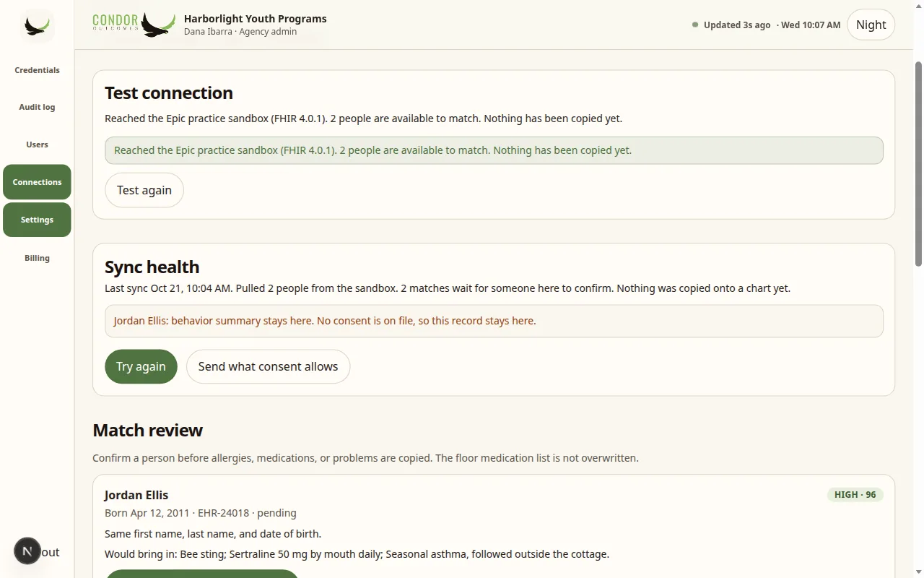Image resolution: width=924 pixels, height=578 pixels.
Task: Click the HIGH · 96 match score badge
Action: coord(855,495)
